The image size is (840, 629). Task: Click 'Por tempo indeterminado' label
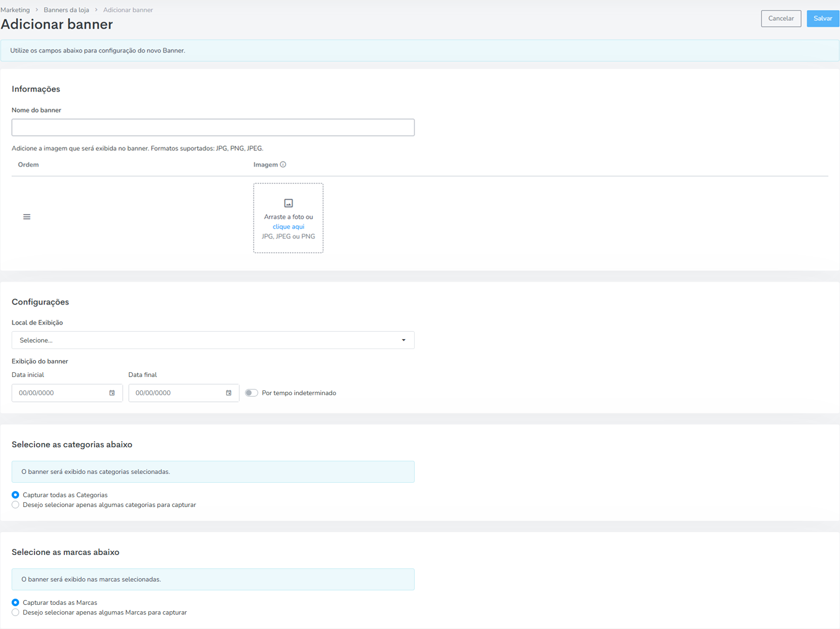point(299,393)
